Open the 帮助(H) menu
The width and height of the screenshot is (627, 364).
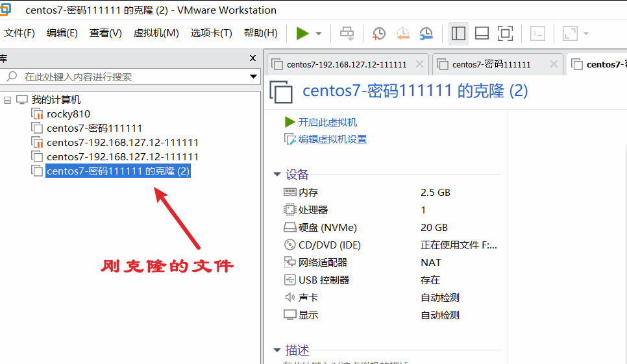(x=261, y=33)
